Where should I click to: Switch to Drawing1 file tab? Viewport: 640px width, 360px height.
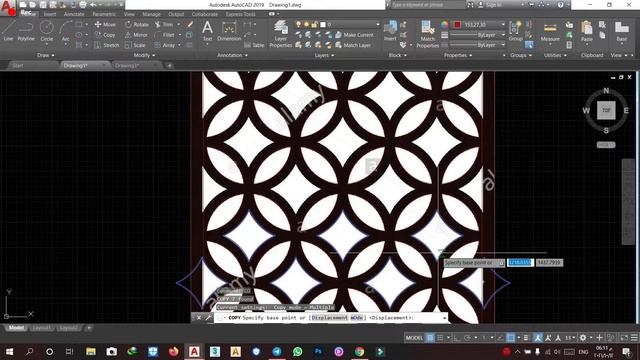tap(76, 65)
